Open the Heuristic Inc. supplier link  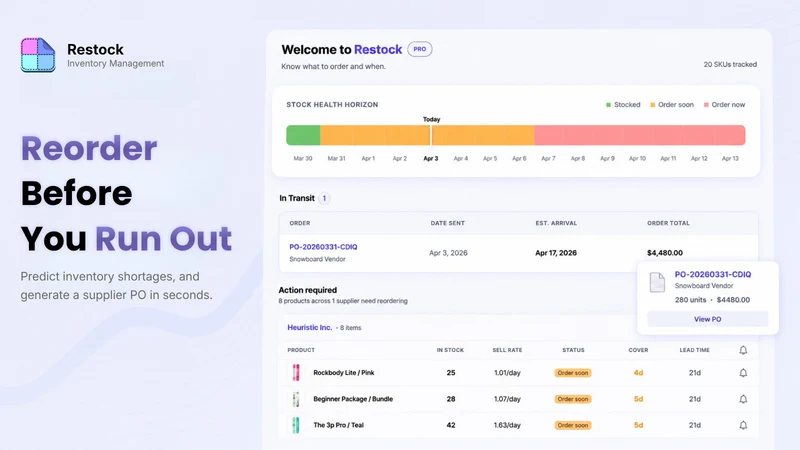click(x=309, y=328)
